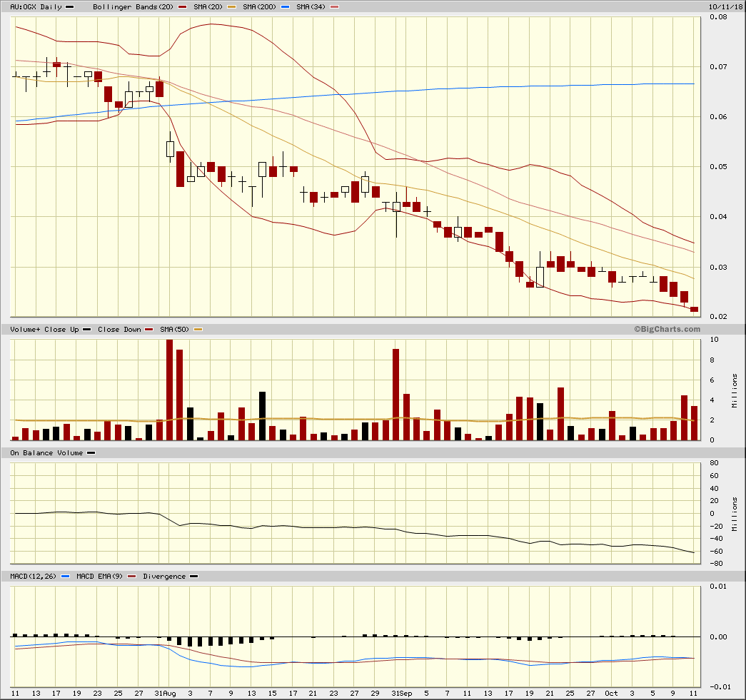746x700 pixels.
Task: Select the black swatch beside AU:OGX Daily
Action: [x=69, y=6]
